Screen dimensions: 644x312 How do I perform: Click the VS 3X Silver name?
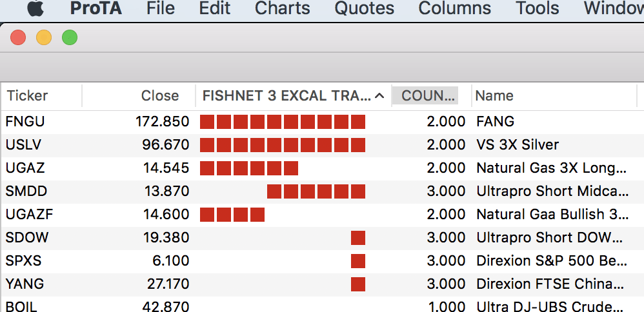[518, 145]
